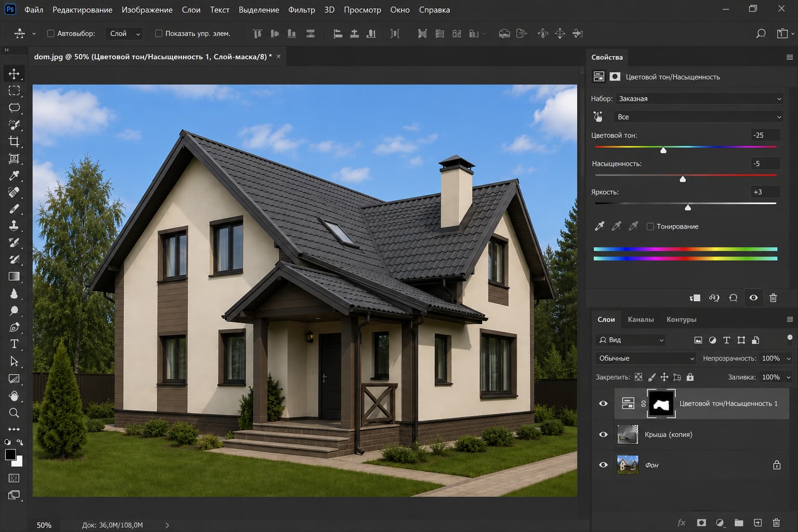Image resolution: width=798 pixels, height=532 pixels.
Task: Click the Насыщенность slider handle
Action: (683, 179)
